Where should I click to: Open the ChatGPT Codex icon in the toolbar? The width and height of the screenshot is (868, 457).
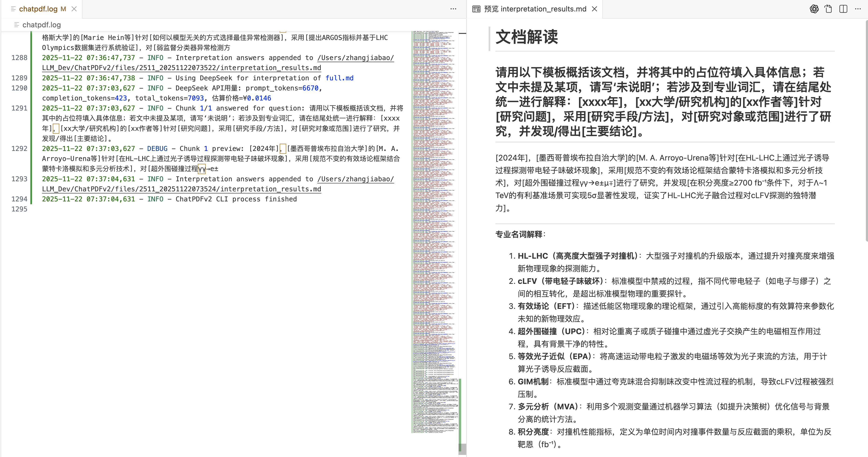(x=814, y=9)
